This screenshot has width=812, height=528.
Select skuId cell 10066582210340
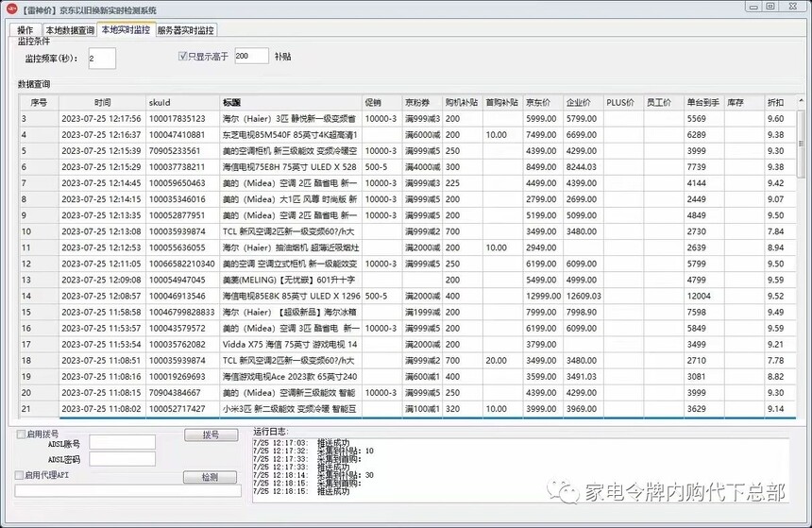[x=182, y=264]
